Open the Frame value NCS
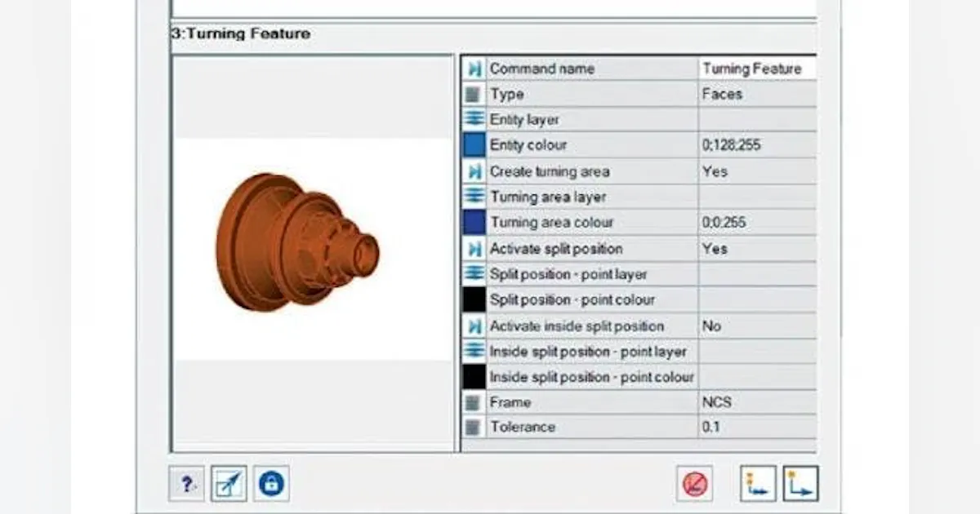Viewport: 980px width, 514px height. (757, 402)
